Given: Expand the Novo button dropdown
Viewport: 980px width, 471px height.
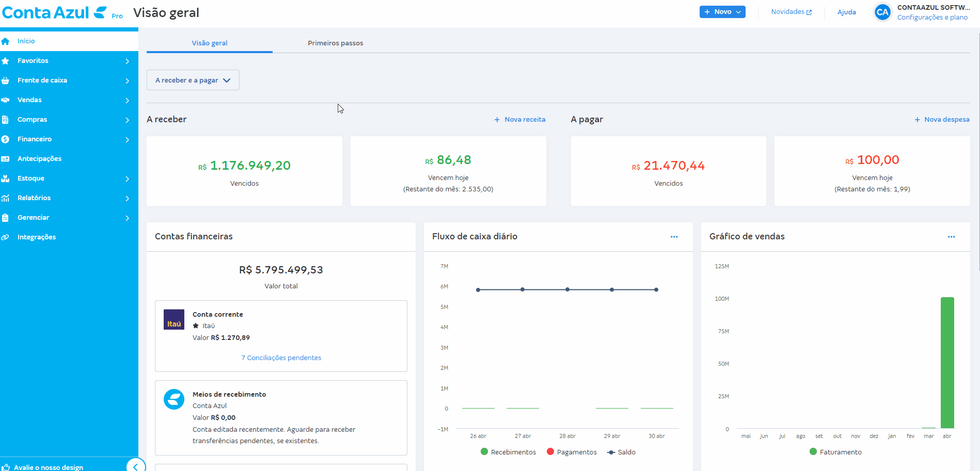Looking at the screenshot, I should [x=722, y=12].
